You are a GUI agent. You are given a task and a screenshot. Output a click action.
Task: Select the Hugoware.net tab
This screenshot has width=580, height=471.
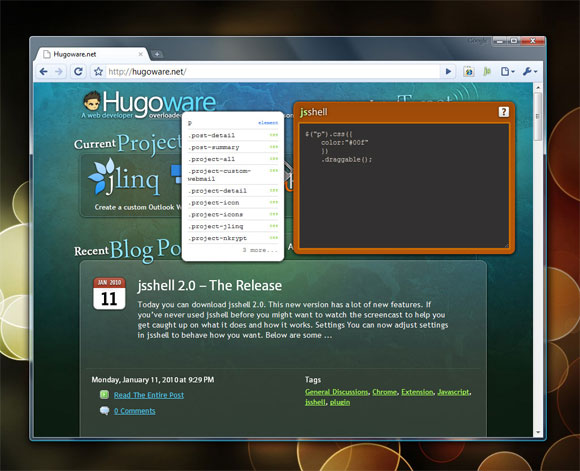click(x=92, y=54)
